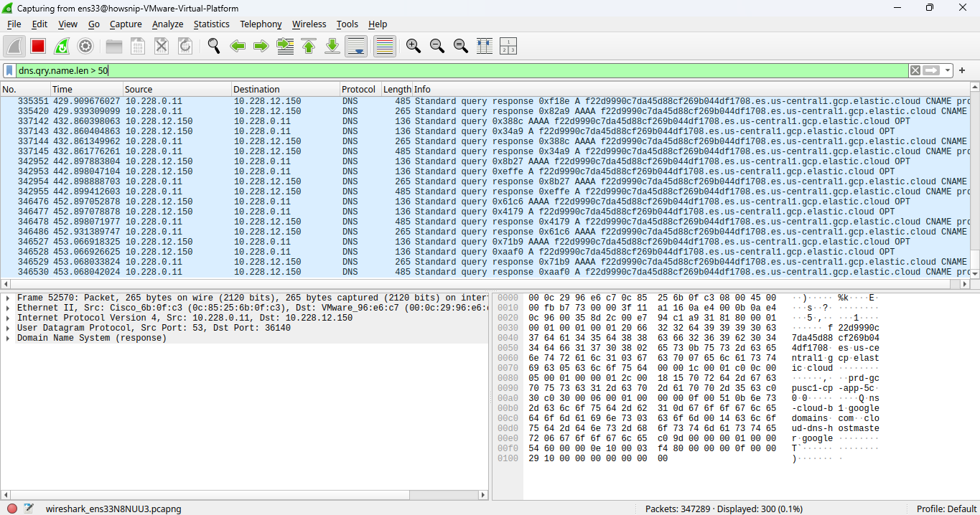Click hex offset 0030 in bytes pane

508,328
